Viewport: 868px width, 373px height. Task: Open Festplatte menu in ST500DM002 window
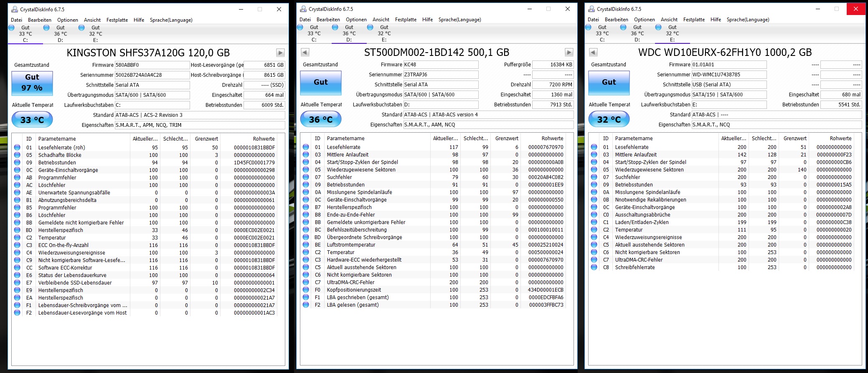pos(406,20)
